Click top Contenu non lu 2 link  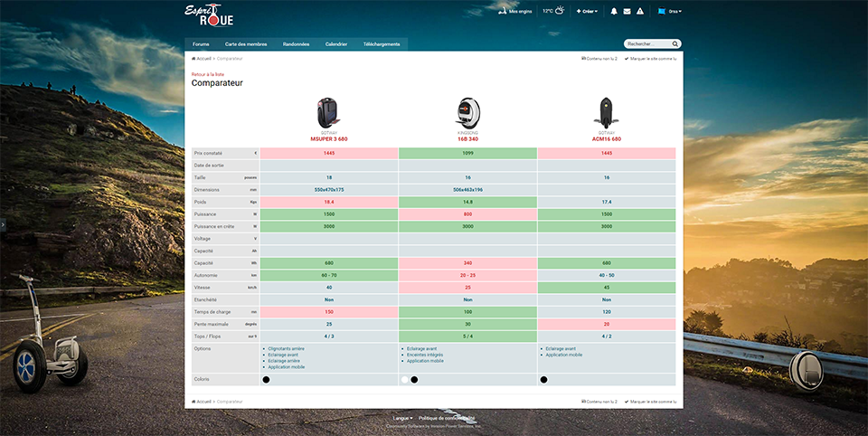tap(602, 58)
